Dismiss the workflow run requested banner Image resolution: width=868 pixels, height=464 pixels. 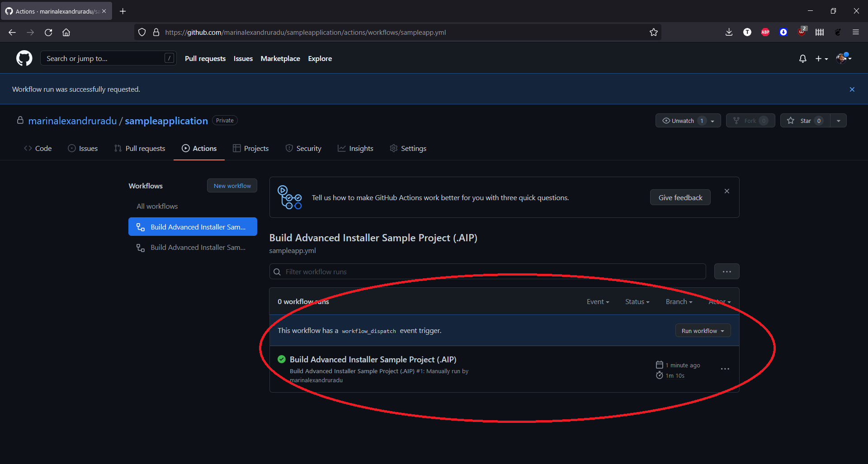[852, 89]
